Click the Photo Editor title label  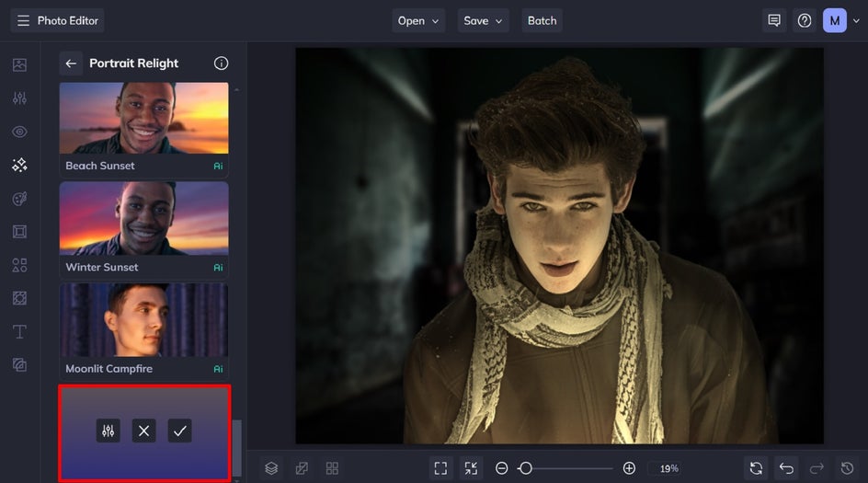67,20
